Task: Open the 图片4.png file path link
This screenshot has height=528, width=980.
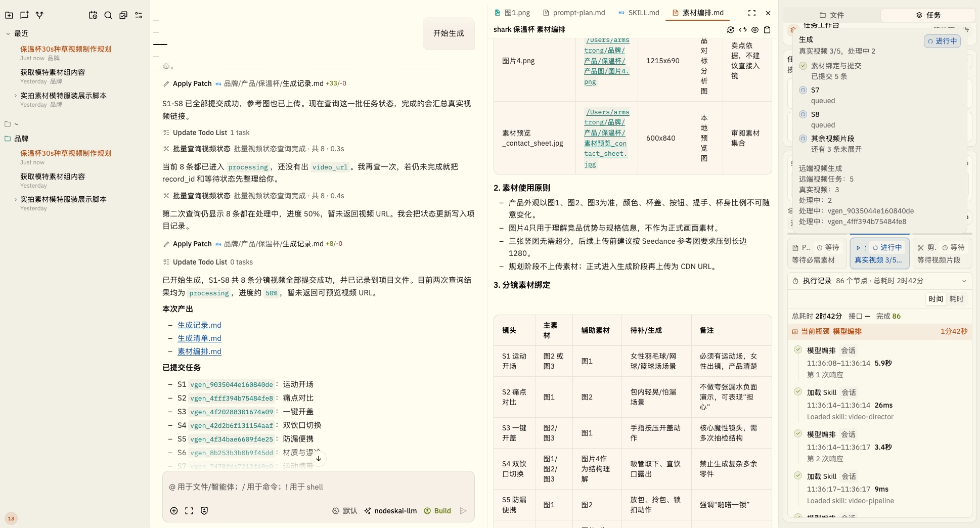Action: pos(607,61)
